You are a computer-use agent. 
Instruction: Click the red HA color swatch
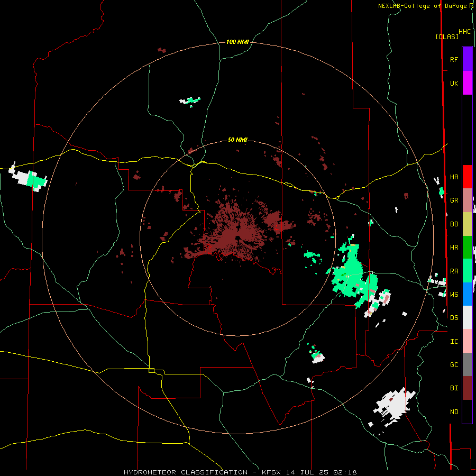point(467,177)
